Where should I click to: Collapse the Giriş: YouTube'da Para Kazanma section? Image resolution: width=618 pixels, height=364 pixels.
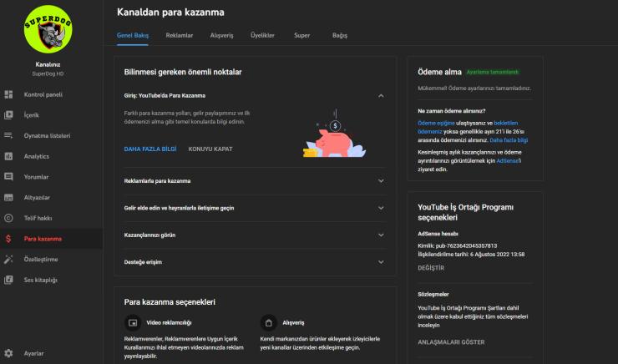(x=381, y=96)
